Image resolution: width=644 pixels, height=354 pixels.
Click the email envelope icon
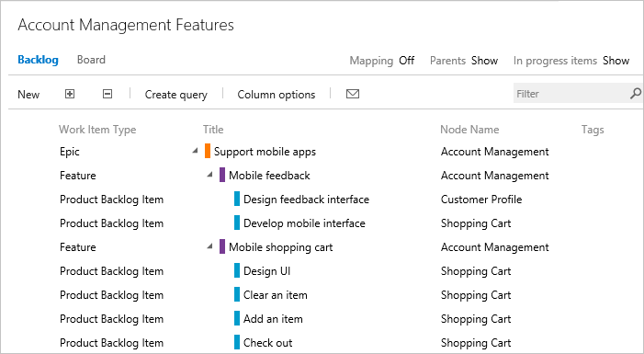pyautogui.click(x=353, y=94)
